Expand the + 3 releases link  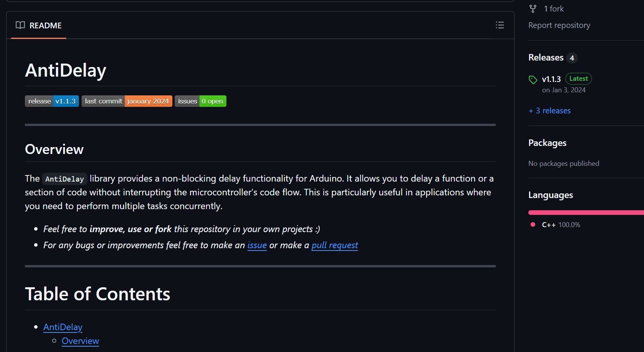pos(549,111)
